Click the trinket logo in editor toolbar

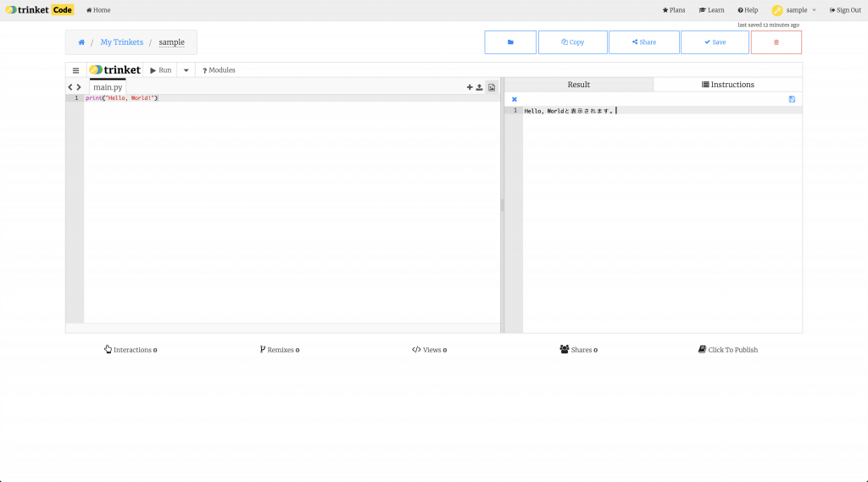click(x=115, y=69)
